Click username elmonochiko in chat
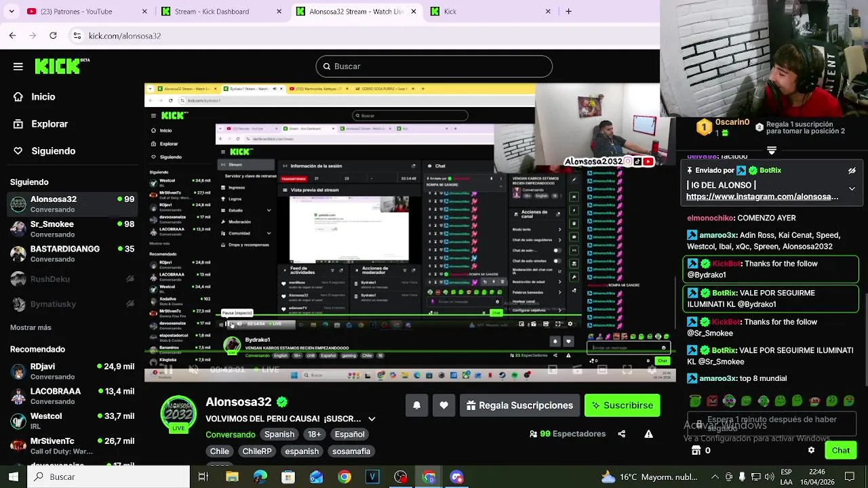868x488 pixels. pyautogui.click(x=710, y=218)
